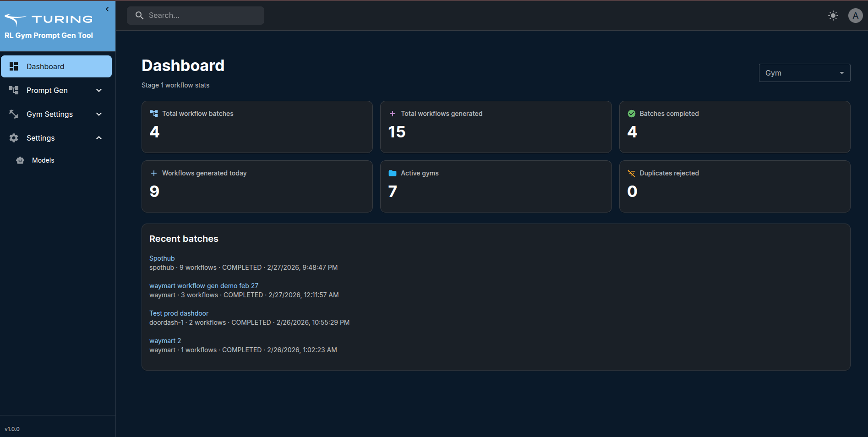The width and height of the screenshot is (868, 437).
Task: Collapse the Settings section
Action: click(98, 138)
